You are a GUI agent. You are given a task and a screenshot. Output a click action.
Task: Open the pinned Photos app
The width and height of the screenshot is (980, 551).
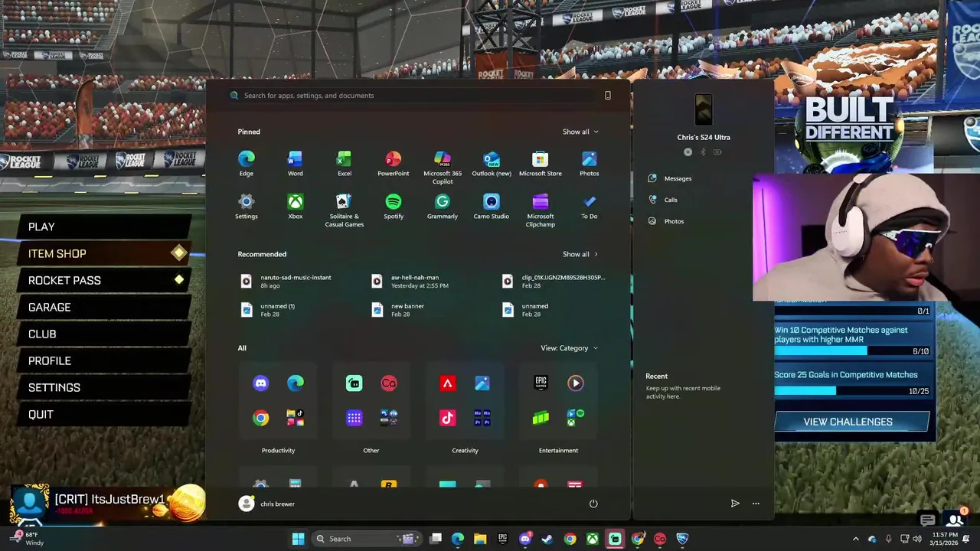coord(590,163)
